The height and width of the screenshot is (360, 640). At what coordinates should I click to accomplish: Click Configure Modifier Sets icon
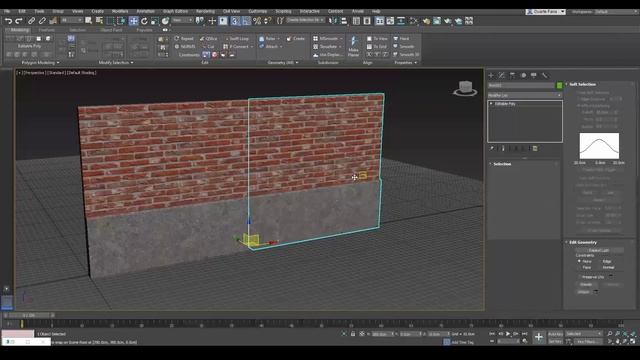pos(535,149)
